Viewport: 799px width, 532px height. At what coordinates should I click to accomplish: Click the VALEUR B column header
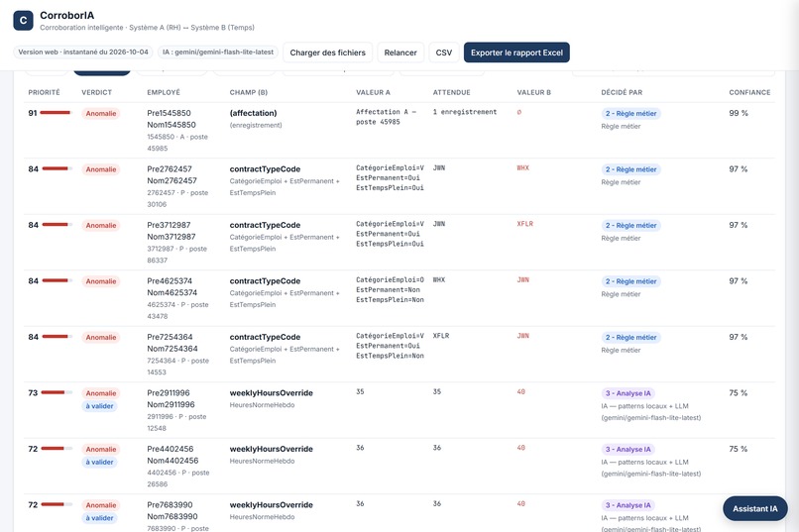tap(534, 92)
